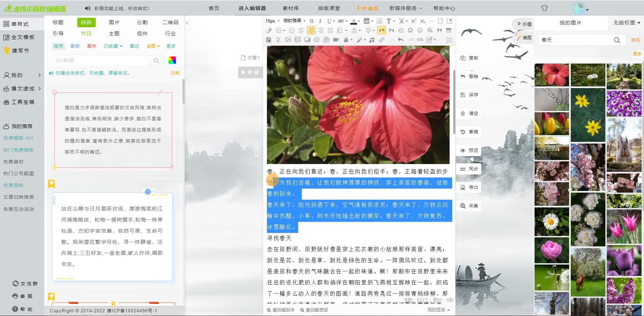Open the emoji smiley picker
Viewport: 644px width, 316px height.
point(420,31)
